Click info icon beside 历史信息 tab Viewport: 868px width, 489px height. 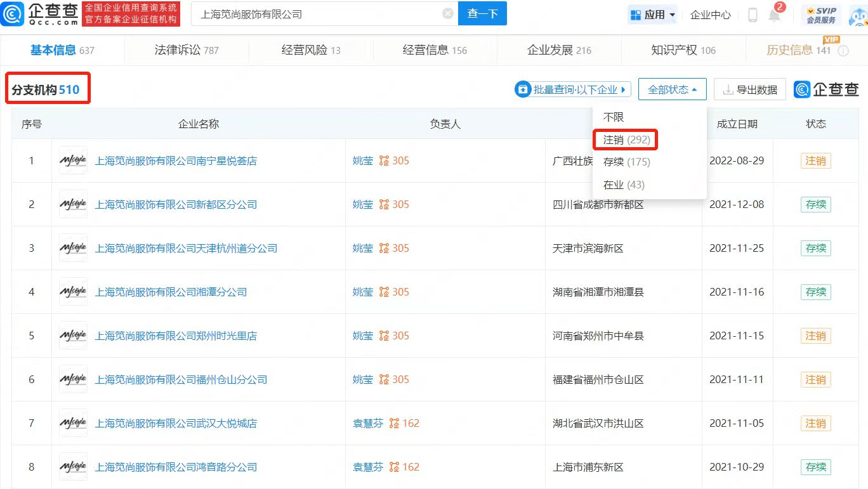pyautogui.click(x=843, y=51)
